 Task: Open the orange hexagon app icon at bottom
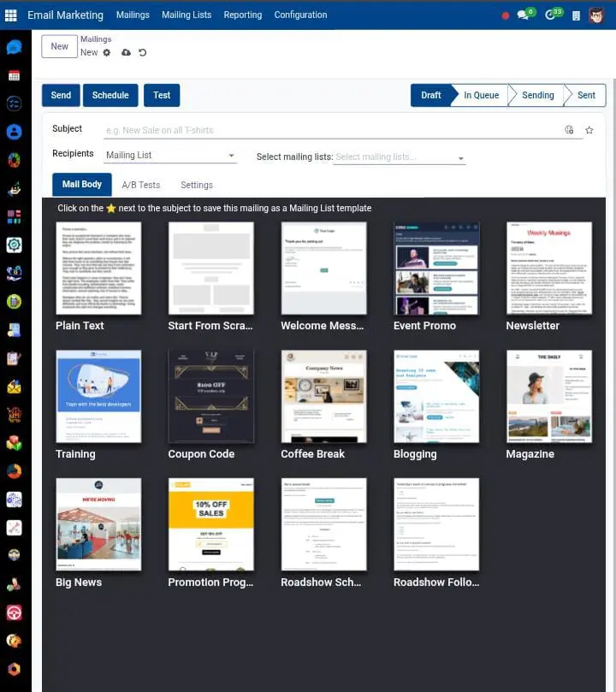(15, 669)
